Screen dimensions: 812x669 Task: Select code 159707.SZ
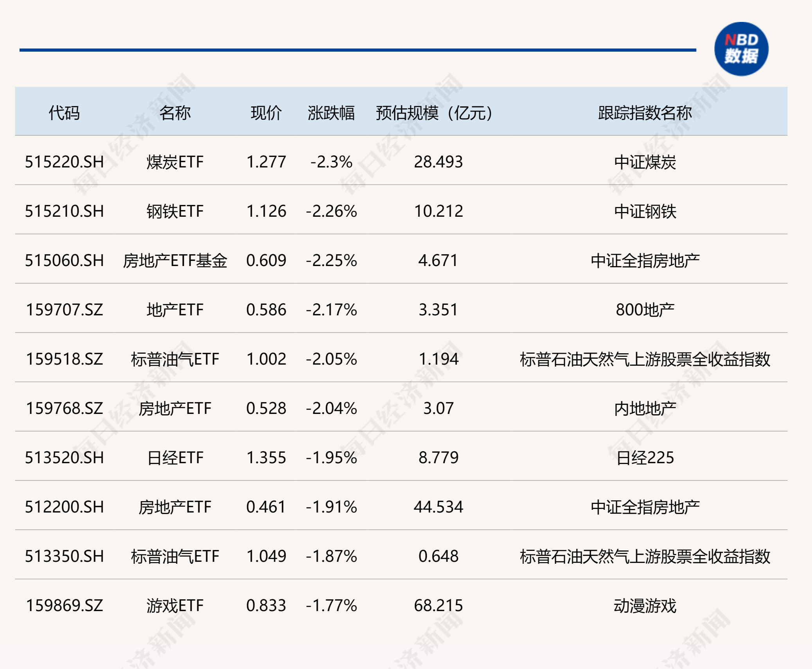click(x=65, y=310)
